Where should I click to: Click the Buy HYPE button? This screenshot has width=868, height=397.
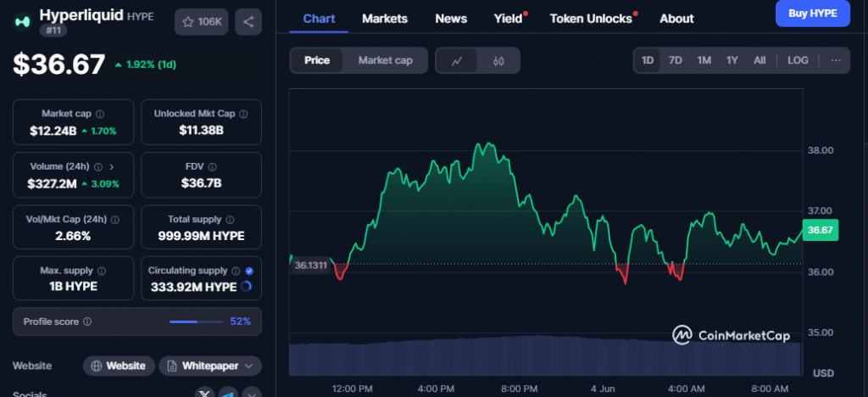pos(813,14)
